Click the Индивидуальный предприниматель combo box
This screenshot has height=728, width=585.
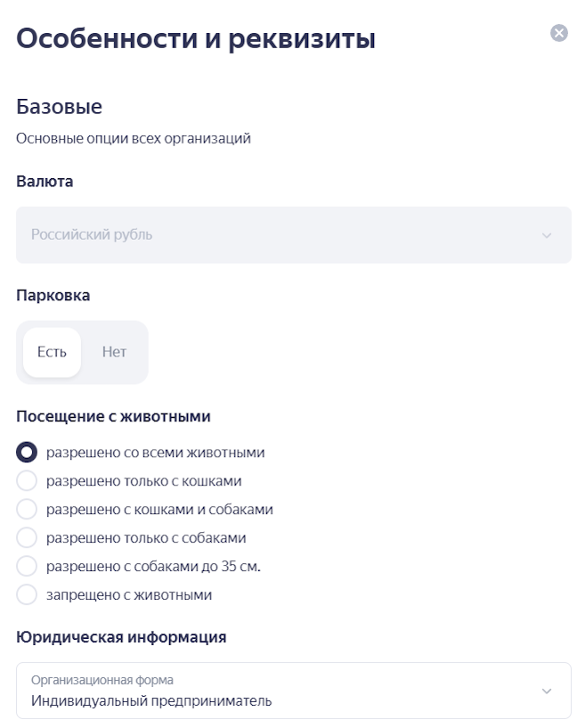(x=294, y=691)
